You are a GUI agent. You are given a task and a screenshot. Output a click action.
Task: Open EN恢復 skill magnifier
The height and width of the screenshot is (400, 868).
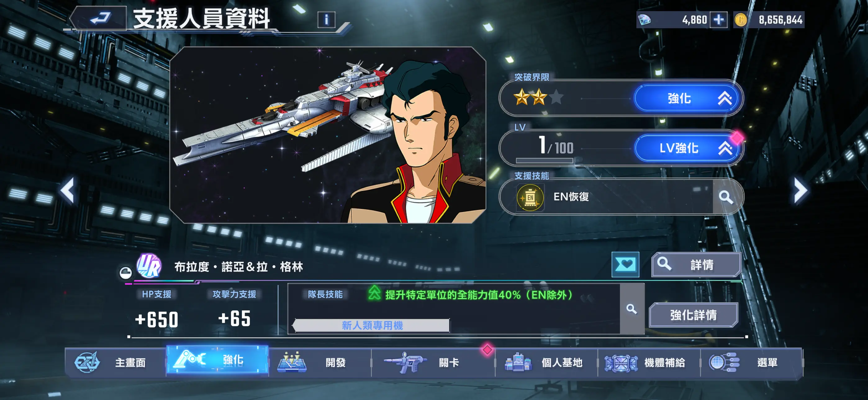pos(726,197)
